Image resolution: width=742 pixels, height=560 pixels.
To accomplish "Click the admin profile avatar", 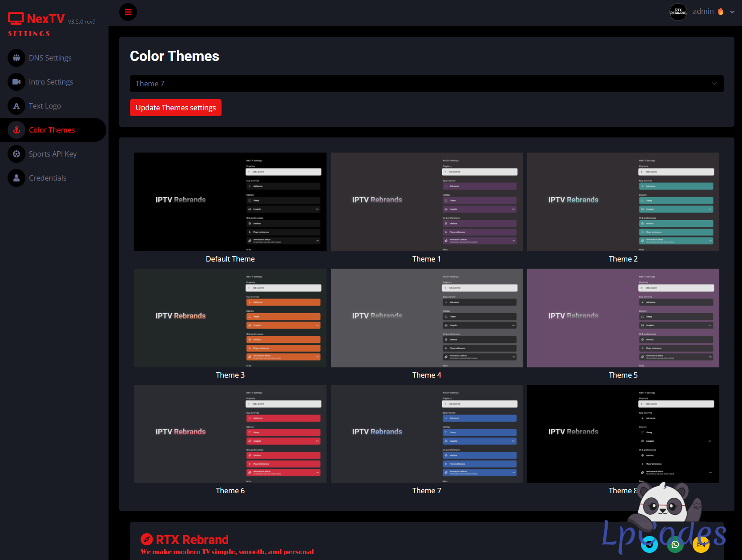I will (x=678, y=12).
